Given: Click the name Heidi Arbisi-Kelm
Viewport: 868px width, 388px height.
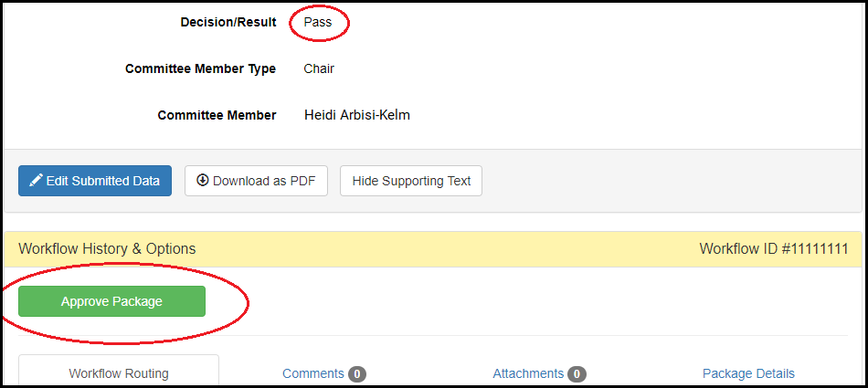Looking at the screenshot, I should (x=357, y=115).
